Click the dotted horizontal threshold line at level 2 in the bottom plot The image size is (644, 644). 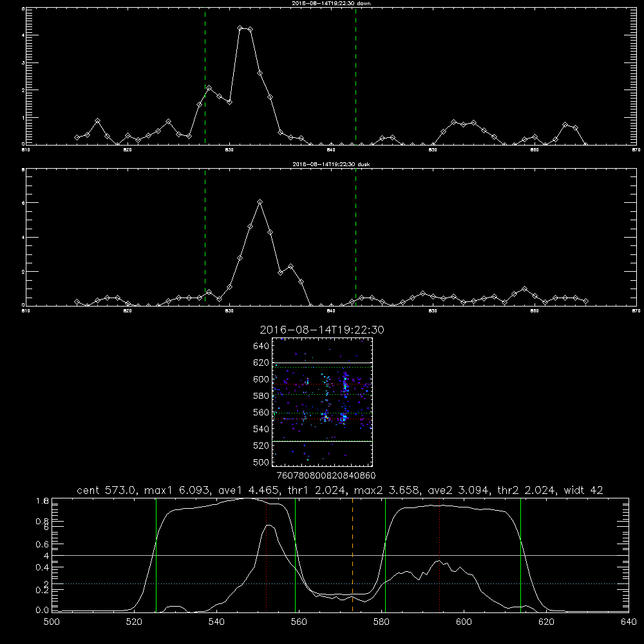click(340, 583)
